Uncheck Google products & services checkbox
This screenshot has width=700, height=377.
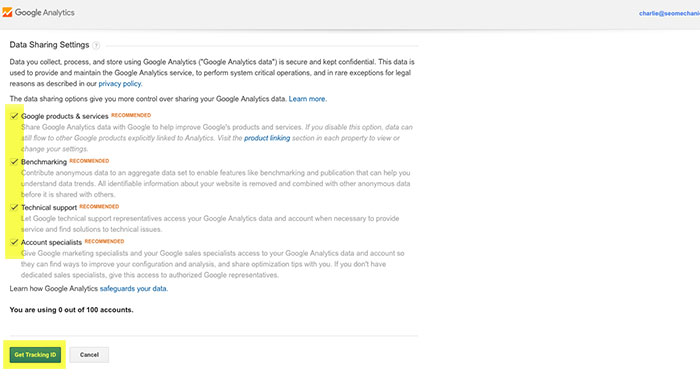pyautogui.click(x=14, y=116)
